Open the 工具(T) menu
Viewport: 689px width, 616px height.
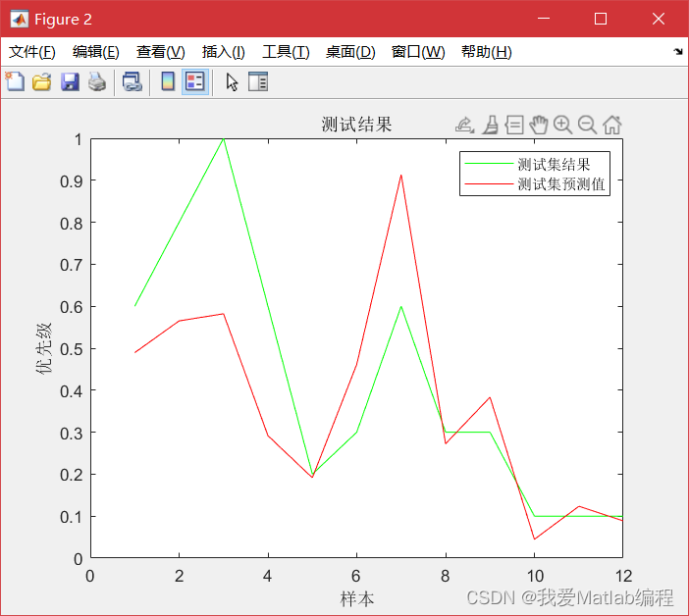286,52
